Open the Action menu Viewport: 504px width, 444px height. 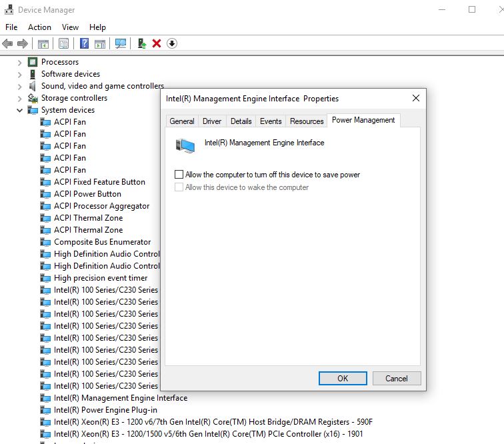(x=39, y=27)
